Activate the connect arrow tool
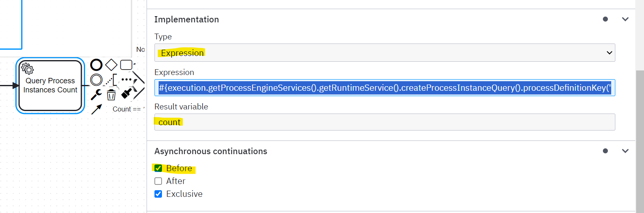This screenshot has height=213, width=644. pos(96,109)
